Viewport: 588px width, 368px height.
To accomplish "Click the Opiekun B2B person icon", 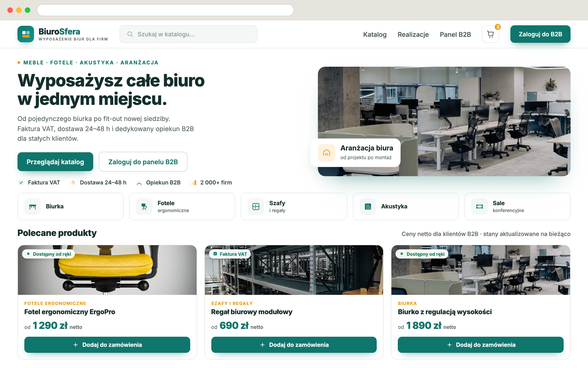I will 139,183.
